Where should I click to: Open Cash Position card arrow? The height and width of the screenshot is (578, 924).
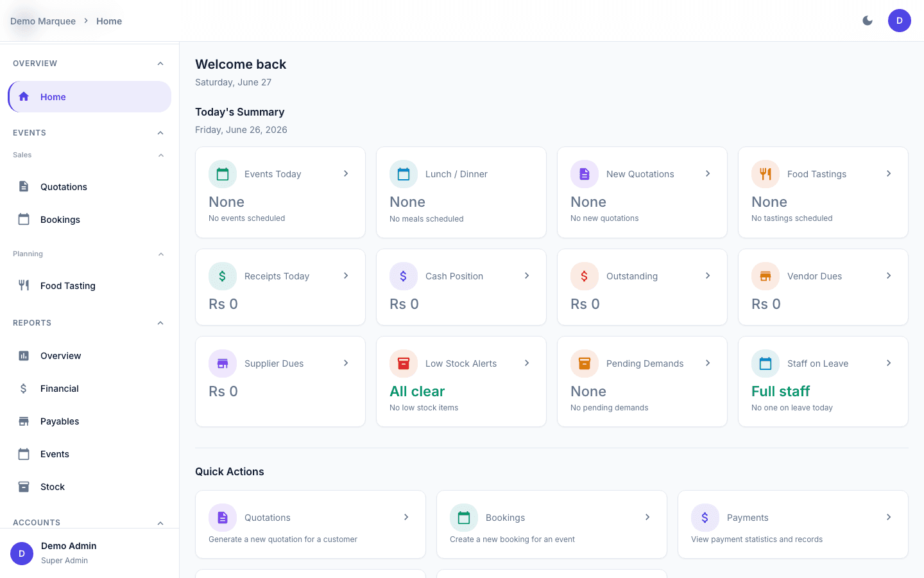coord(527,276)
